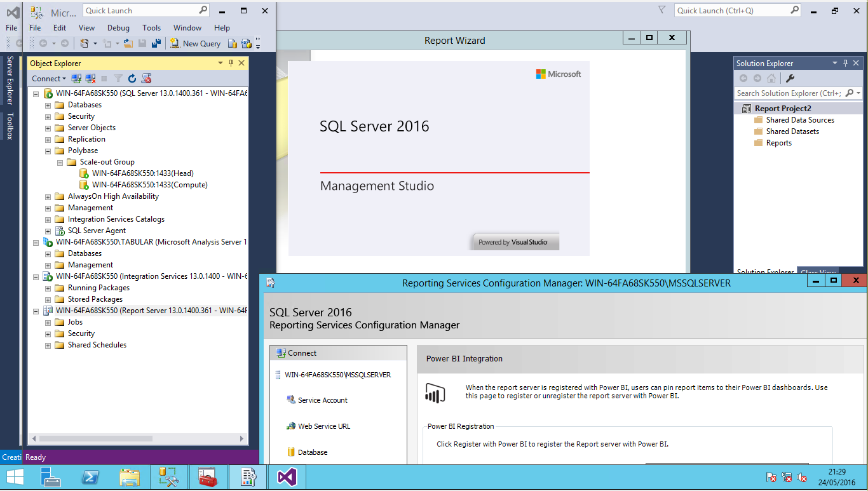868x491 pixels.
Task: Click the Windows Start button
Action: (15, 477)
